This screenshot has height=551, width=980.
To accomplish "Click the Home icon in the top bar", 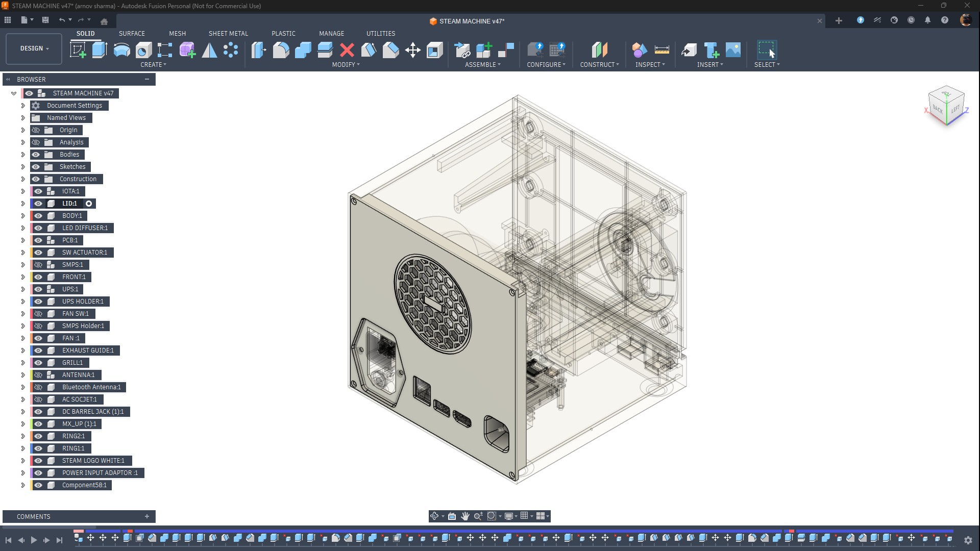I will (104, 21).
